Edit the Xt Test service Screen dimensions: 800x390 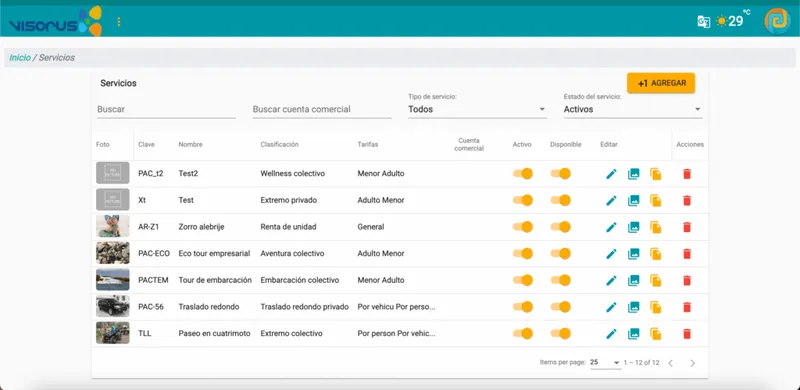click(611, 201)
